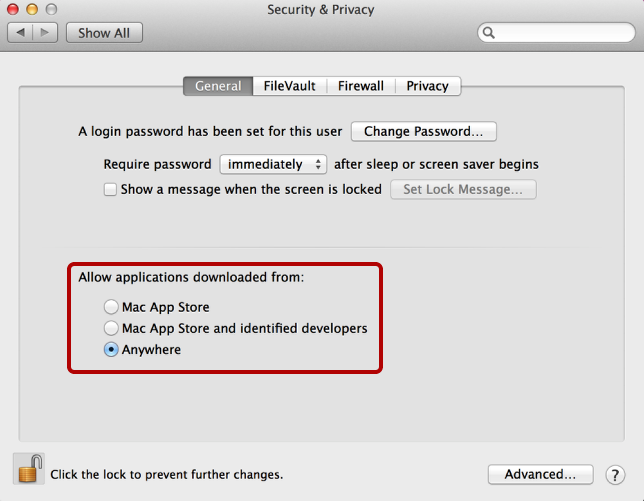Minimize the Security & Privacy window
The width and height of the screenshot is (644, 501).
pyautogui.click(x=32, y=10)
